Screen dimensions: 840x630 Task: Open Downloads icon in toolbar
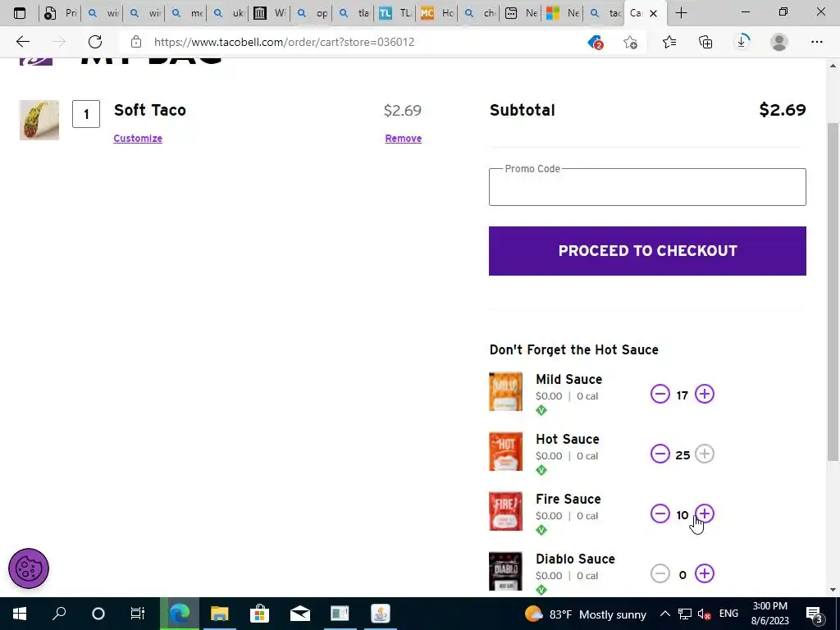point(742,42)
